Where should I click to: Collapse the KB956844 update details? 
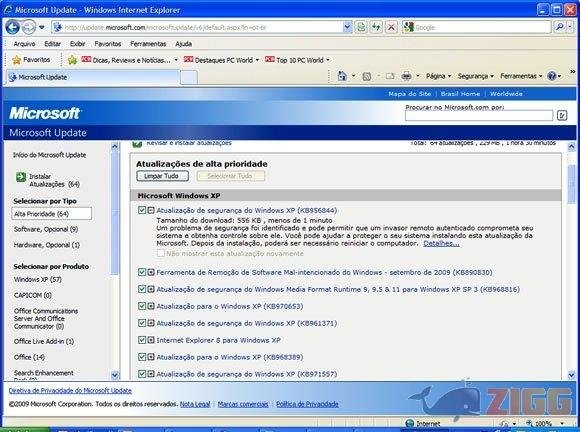[x=151, y=210]
